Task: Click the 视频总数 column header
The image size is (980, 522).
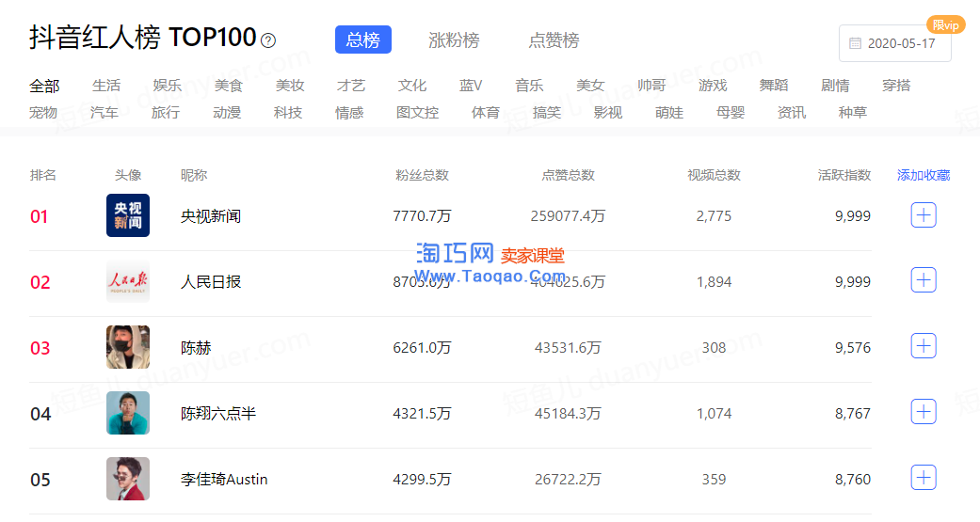Action: tap(714, 176)
